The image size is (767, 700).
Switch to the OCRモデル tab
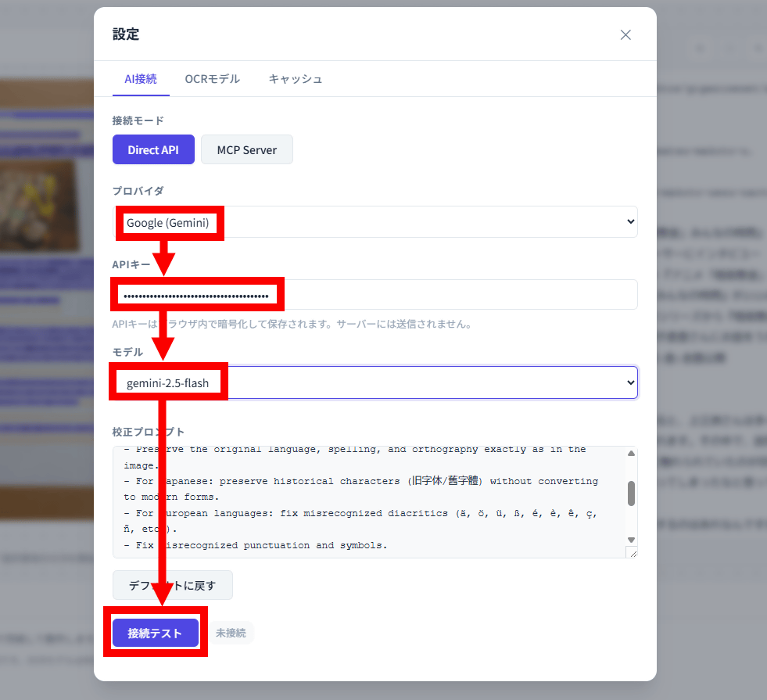(x=213, y=79)
